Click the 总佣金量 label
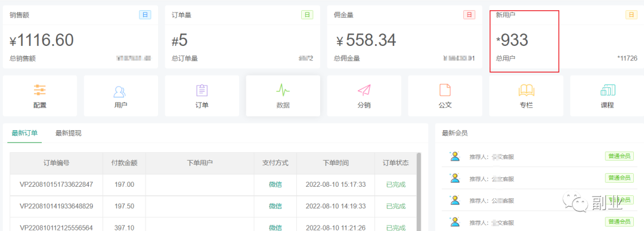Viewport: 644px width, 231px height. pyautogui.click(x=347, y=58)
